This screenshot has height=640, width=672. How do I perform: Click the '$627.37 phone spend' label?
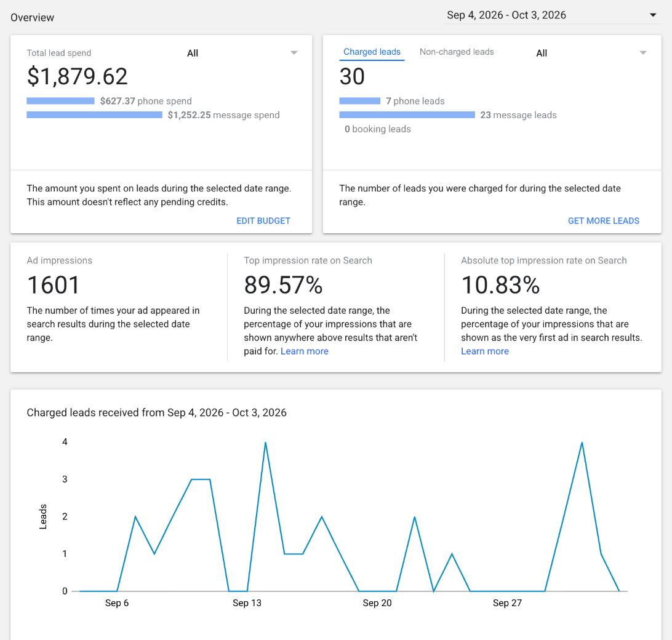(x=146, y=101)
